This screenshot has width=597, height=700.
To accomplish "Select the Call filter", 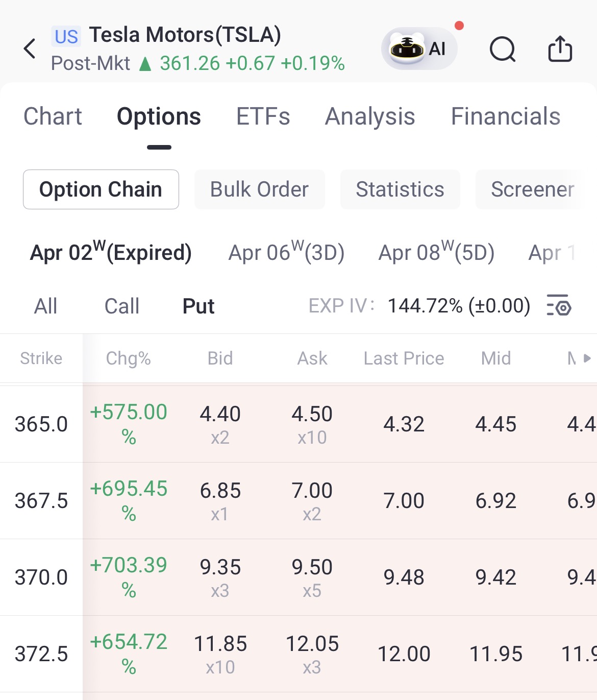I will coord(121,306).
